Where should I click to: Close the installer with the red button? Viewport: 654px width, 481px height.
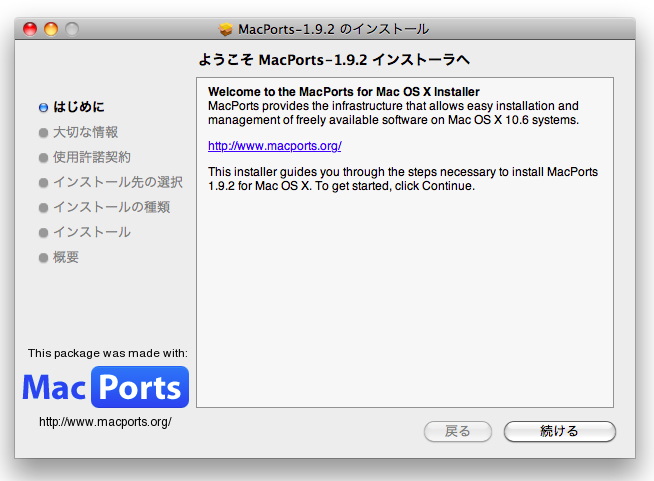[30, 29]
